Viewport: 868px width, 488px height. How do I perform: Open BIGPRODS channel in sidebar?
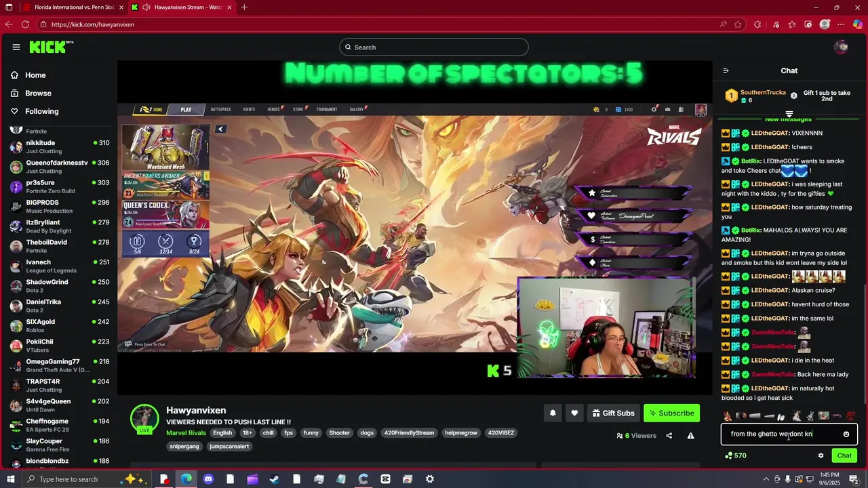[60, 206]
